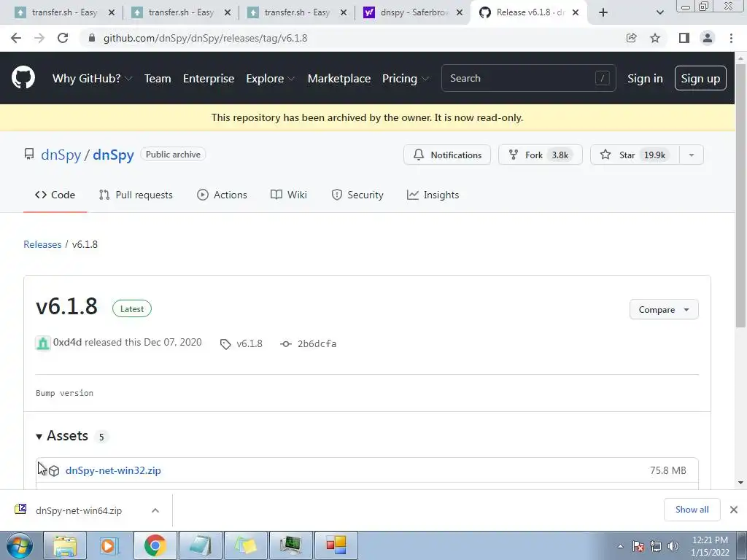The width and height of the screenshot is (747, 560).
Task: Switch to the Insights tab
Action: click(433, 195)
